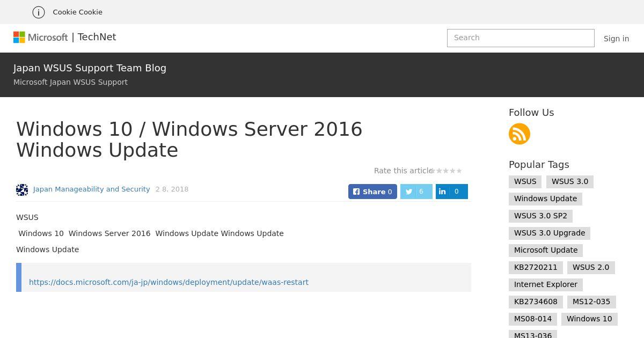This screenshot has width=644, height=338.
Task: Select the Windows 10 tag
Action: point(589,319)
